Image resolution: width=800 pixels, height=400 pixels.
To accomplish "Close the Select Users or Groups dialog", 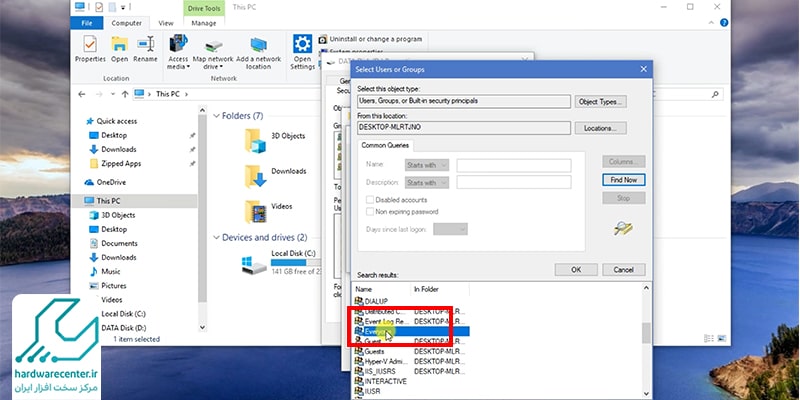I will [643, 69].
